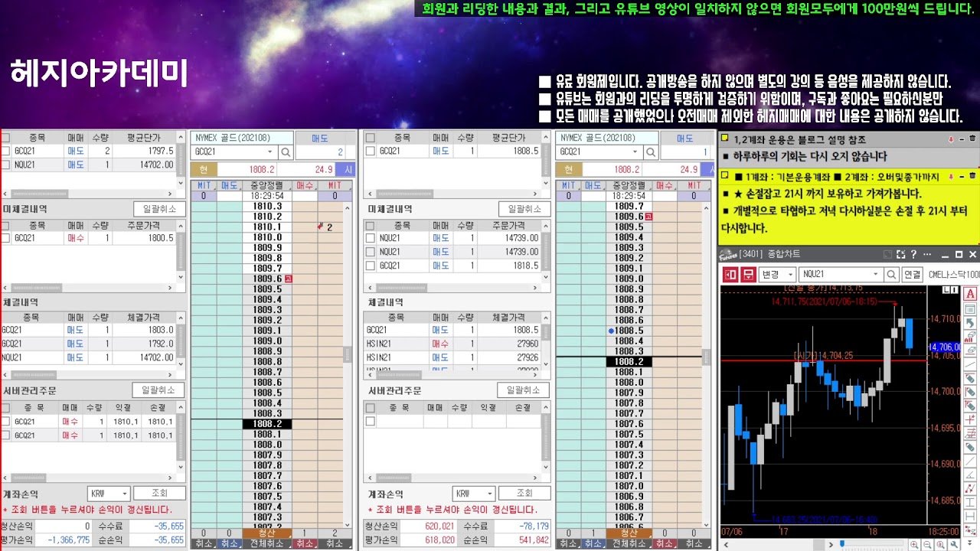The width and height of the screenshot is (980, 551).
Task: Click the second red layout icon in chart toolbar
Action: [x=748, y=275]
